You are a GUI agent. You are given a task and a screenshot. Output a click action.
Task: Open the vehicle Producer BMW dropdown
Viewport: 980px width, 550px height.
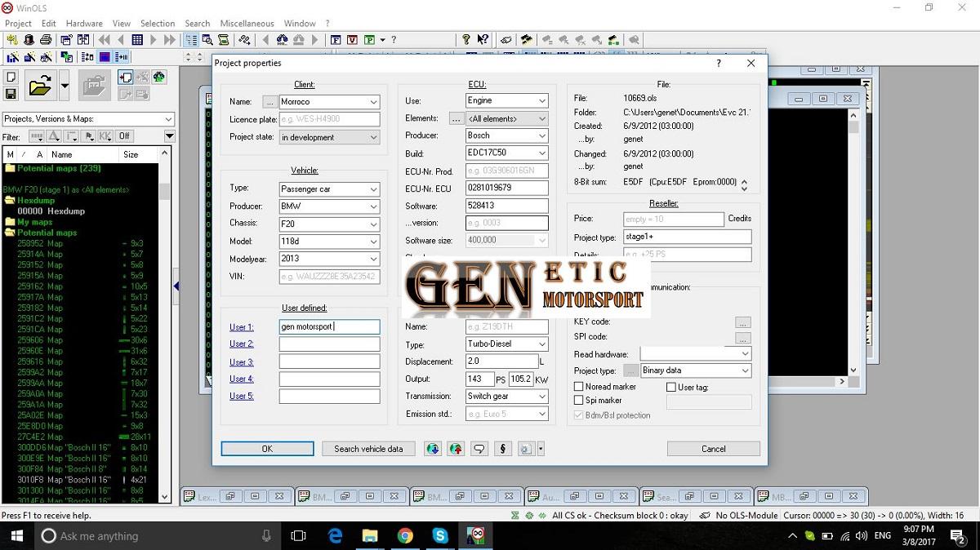pos(373,207)
